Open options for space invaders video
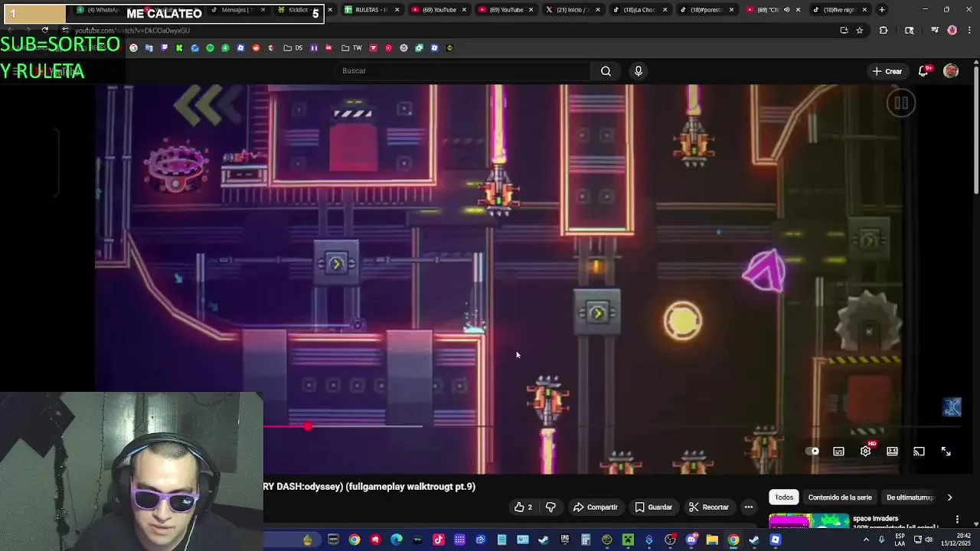The height and width of the screenshot is (551, 980). (x=957, y=520)
